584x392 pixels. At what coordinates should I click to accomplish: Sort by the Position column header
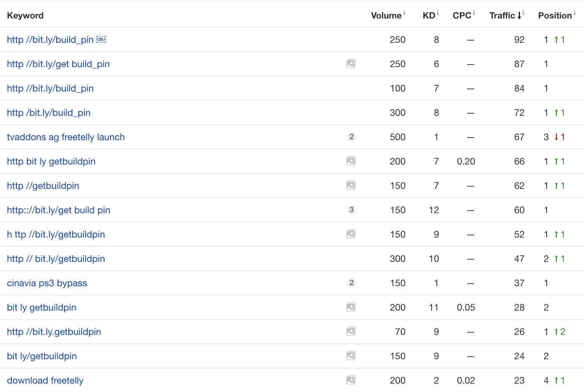pos(555,16)
